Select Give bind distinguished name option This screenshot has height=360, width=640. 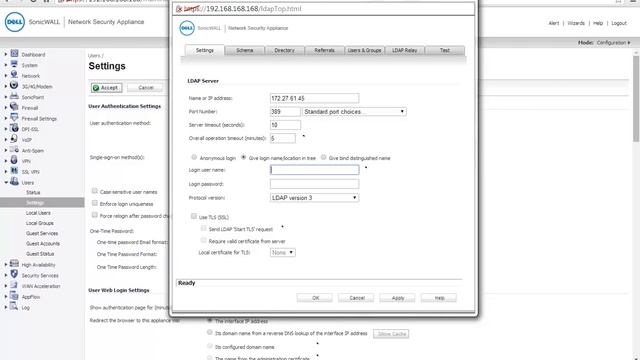click(x=323, y=157)
